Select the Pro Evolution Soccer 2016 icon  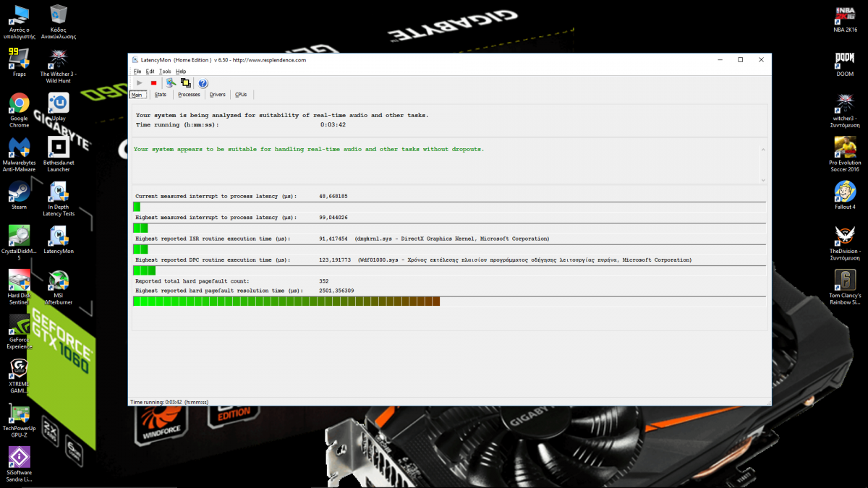pos(845,155)
